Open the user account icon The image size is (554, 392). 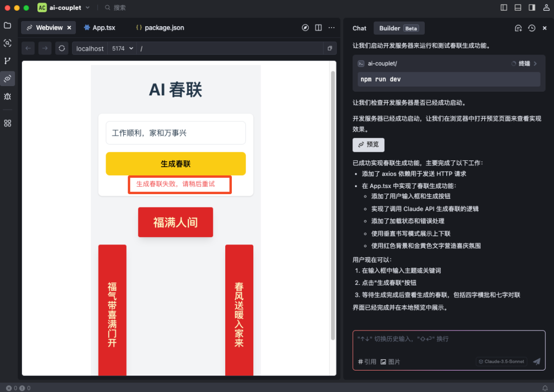click(546, 7)
